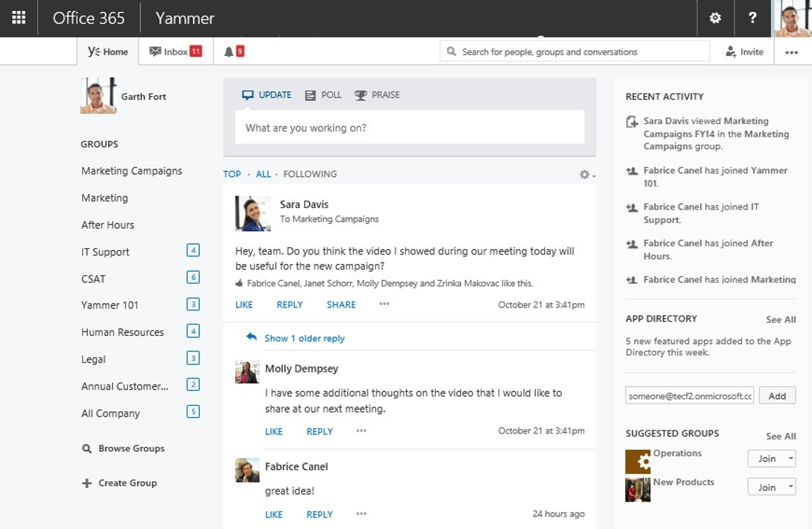The image size is (812, 529).
Task: Open the Office 365 settings gear
Action: pyautogui.click(x=714, y=16)
